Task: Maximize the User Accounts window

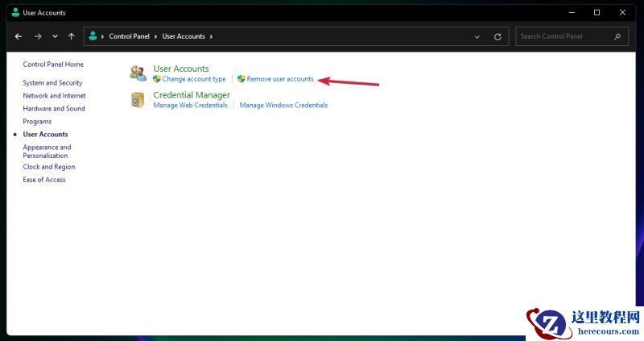Action: [597, 12]
